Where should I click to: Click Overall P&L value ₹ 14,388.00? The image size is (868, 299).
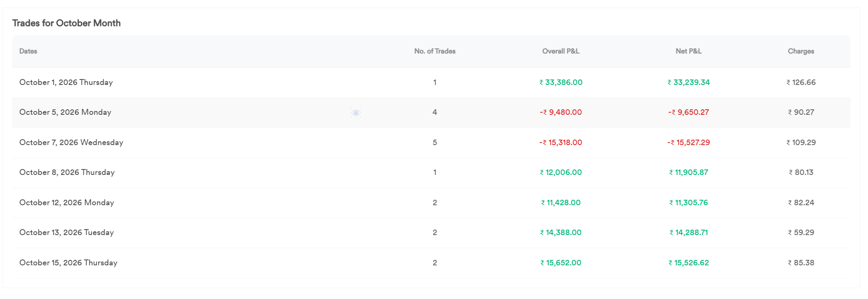coord(561,233)
